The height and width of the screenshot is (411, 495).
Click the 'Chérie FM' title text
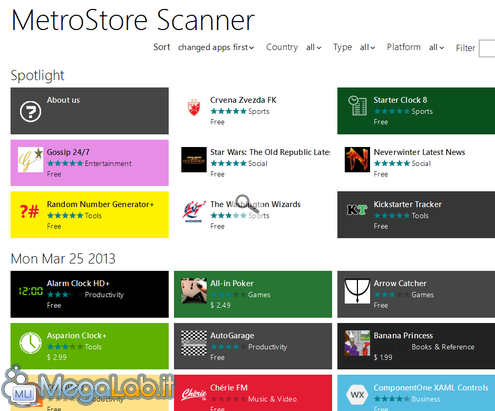click(x=229, y=388)
